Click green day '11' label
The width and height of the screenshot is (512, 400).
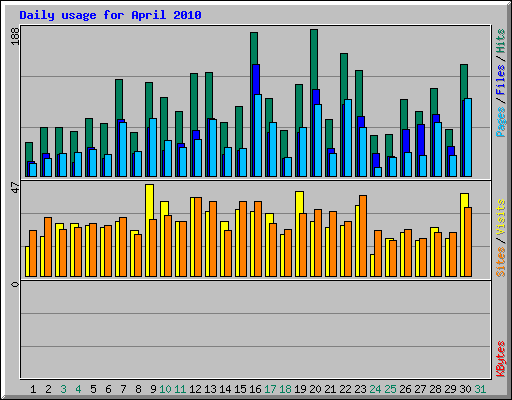click(180, 389)
